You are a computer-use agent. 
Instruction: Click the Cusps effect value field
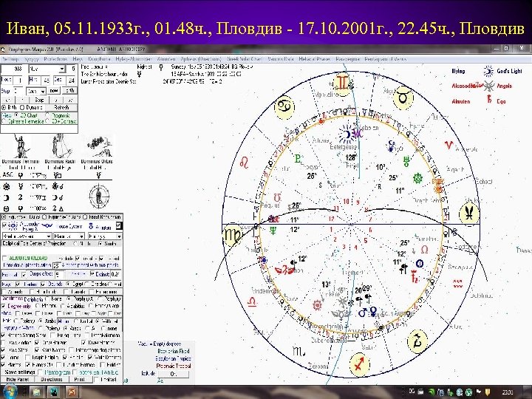pos(59,274)
